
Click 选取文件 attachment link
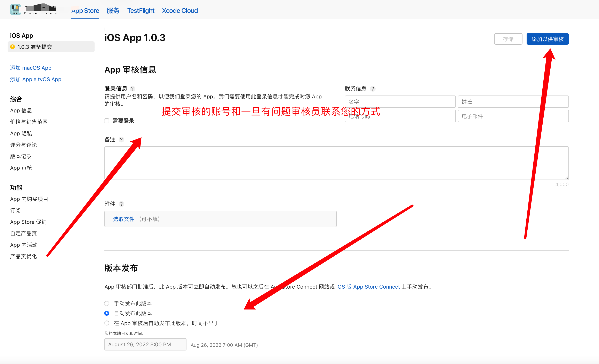click(123, 219)
